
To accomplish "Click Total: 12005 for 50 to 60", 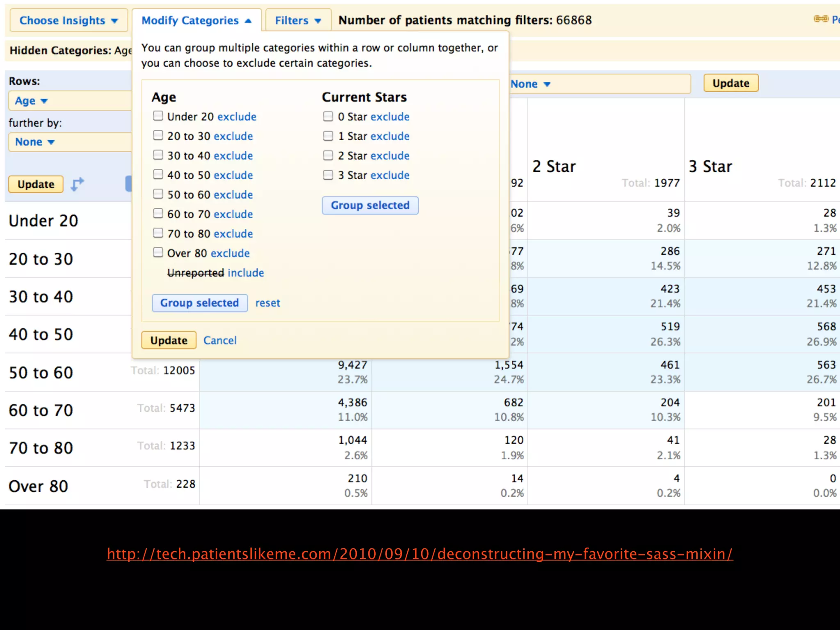I will (163, 370).
